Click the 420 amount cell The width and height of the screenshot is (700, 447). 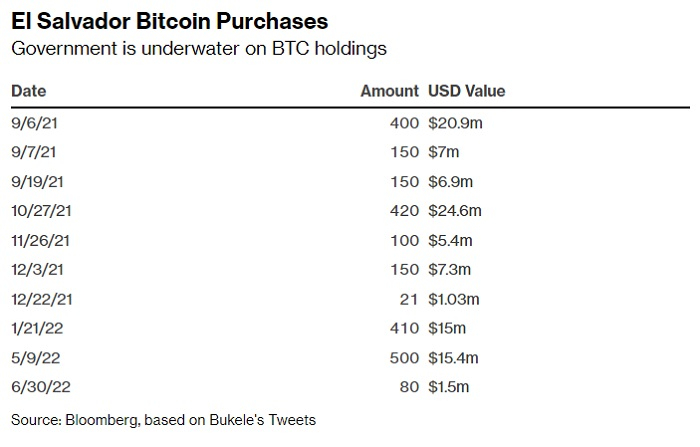405,210
